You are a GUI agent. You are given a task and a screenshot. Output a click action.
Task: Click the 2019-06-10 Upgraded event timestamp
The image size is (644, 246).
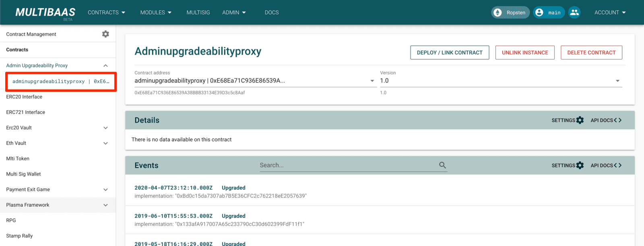tap(173, 216)
